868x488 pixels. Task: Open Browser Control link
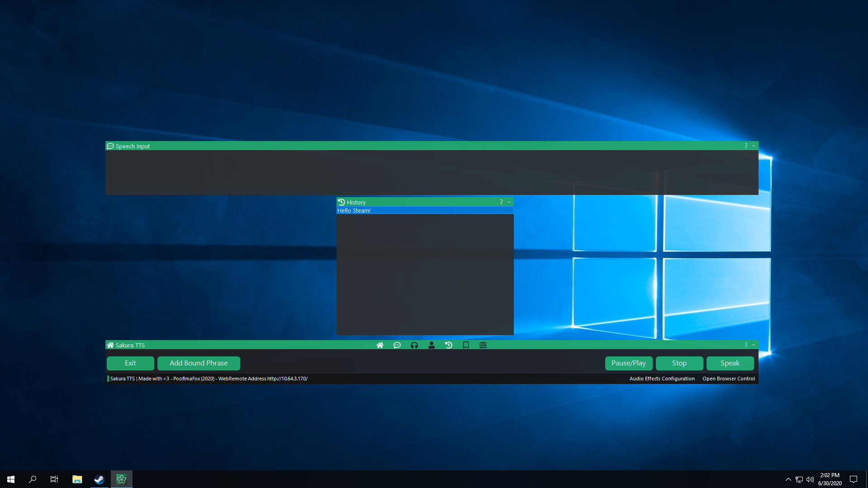728,379
